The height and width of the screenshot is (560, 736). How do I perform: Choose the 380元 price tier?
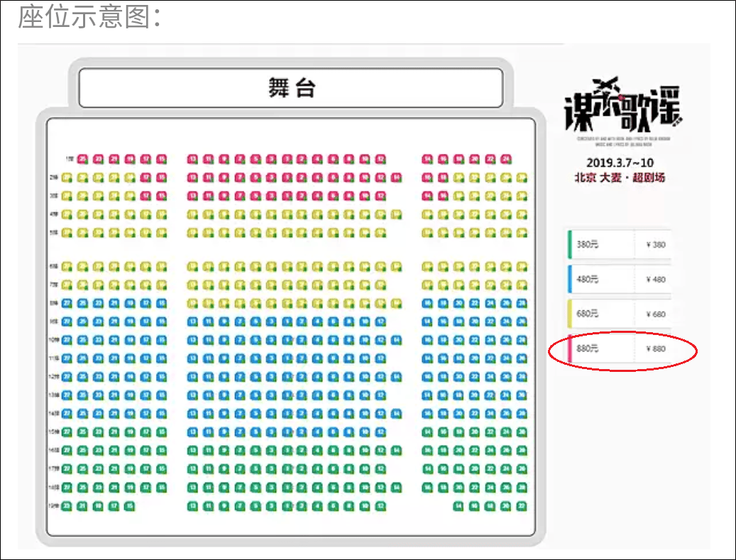pos(620,244)
